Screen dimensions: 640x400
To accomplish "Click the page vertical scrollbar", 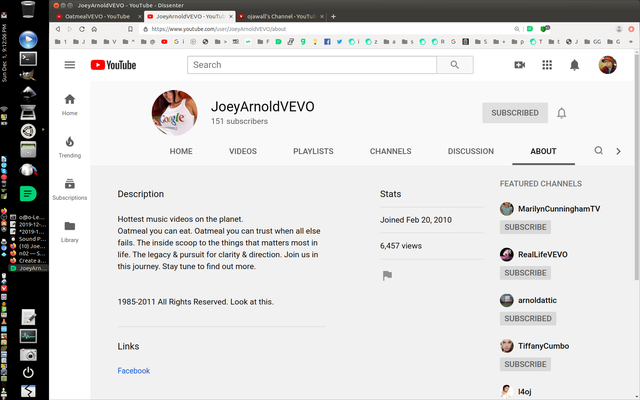I will click(x=637, y=167).
